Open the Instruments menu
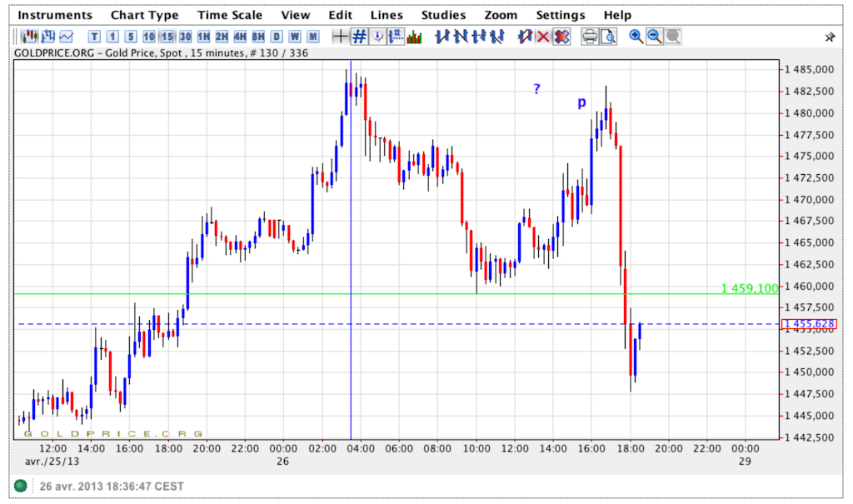 tap(56, 15)
